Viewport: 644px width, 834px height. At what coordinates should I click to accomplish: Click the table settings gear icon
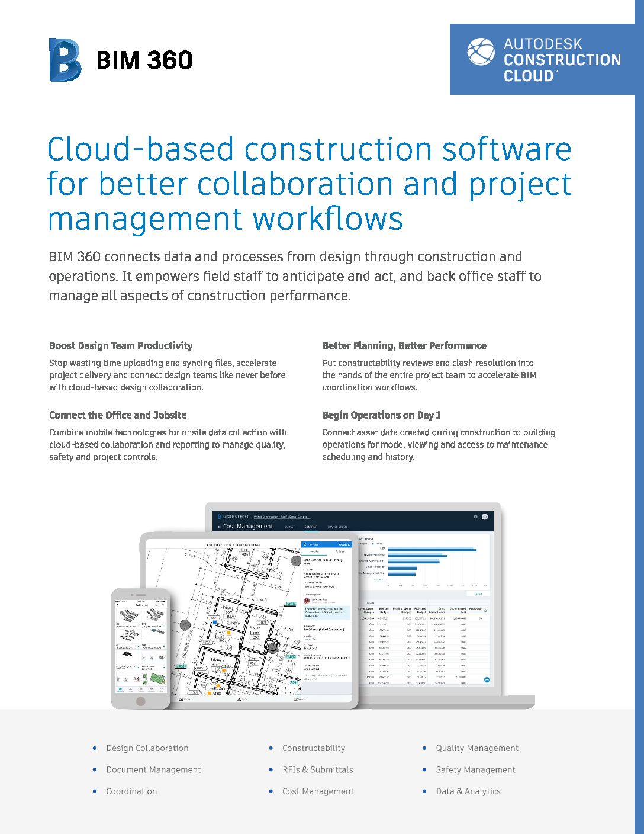(486, 611)
